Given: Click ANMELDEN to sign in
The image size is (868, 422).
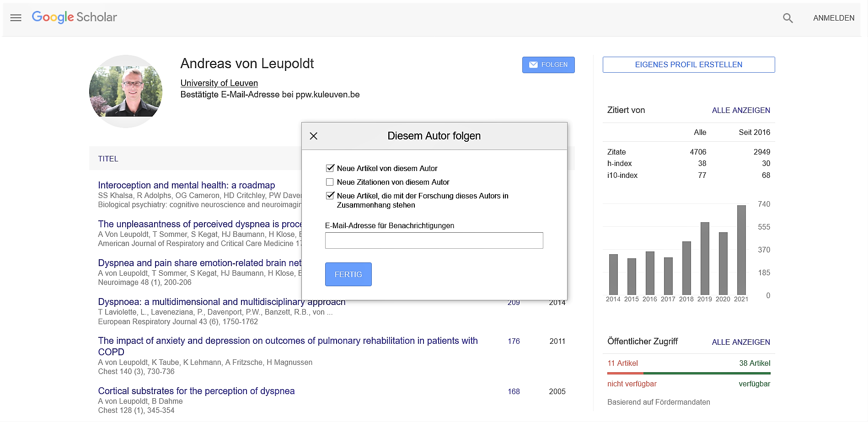Looking at the screenshot, I should (x=833, y=18).
